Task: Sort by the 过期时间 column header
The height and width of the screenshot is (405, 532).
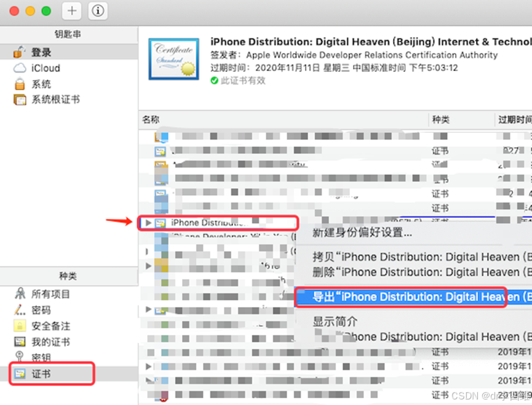Action: 515,119
